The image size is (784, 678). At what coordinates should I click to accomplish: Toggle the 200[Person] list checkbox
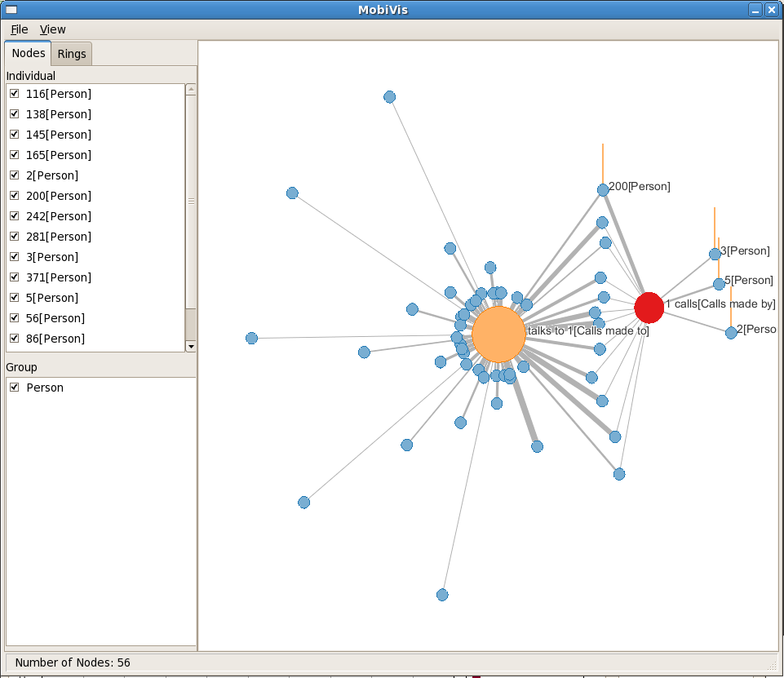pyautogui.click(x=15, y=196)
